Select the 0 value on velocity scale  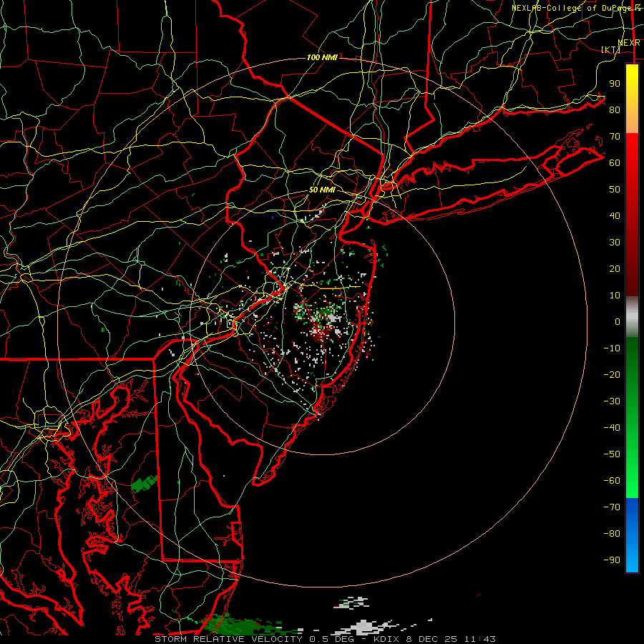(x=618, y=321)
